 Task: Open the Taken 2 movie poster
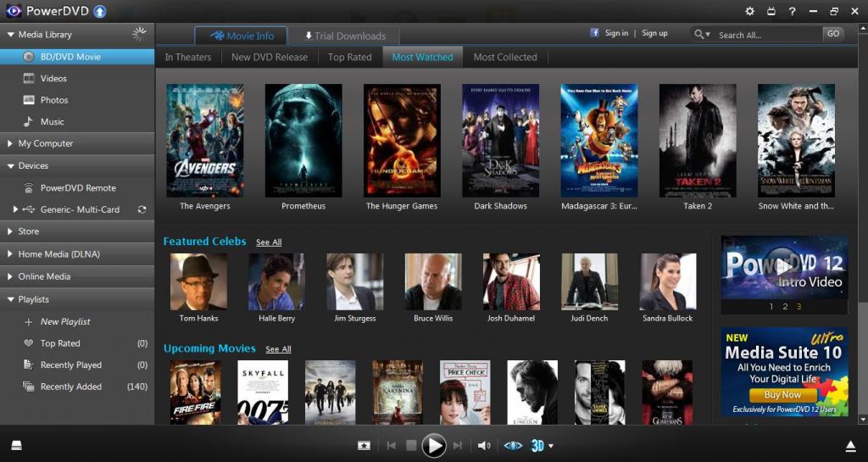click(x=698, y=141)
